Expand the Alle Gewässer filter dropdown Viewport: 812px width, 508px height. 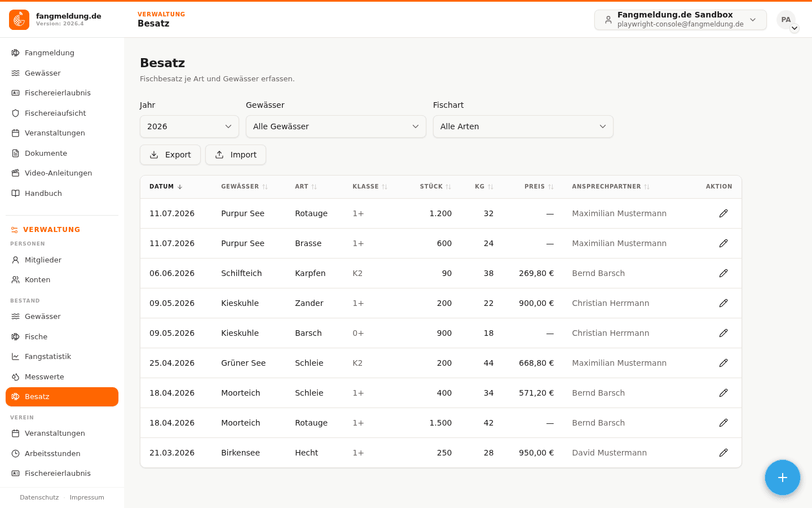pyautogui.click(x=336, y=126)
